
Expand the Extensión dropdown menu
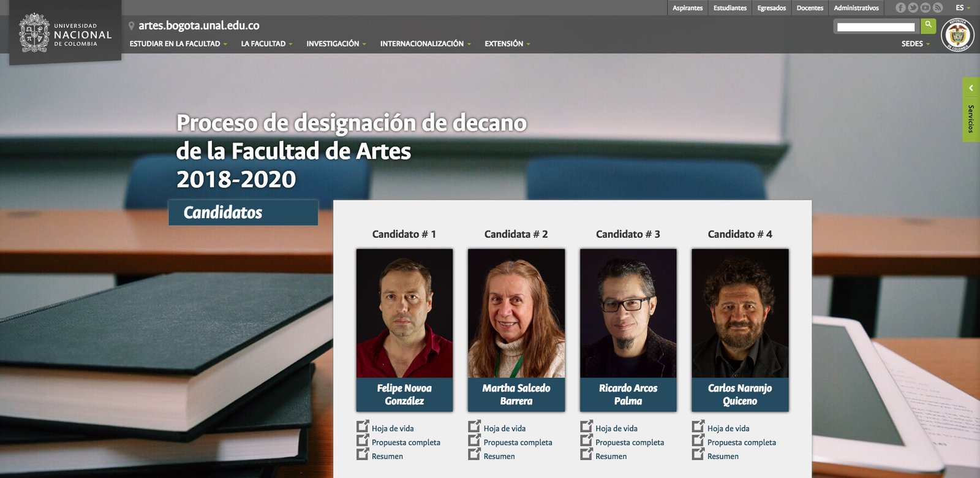(507, 44)
